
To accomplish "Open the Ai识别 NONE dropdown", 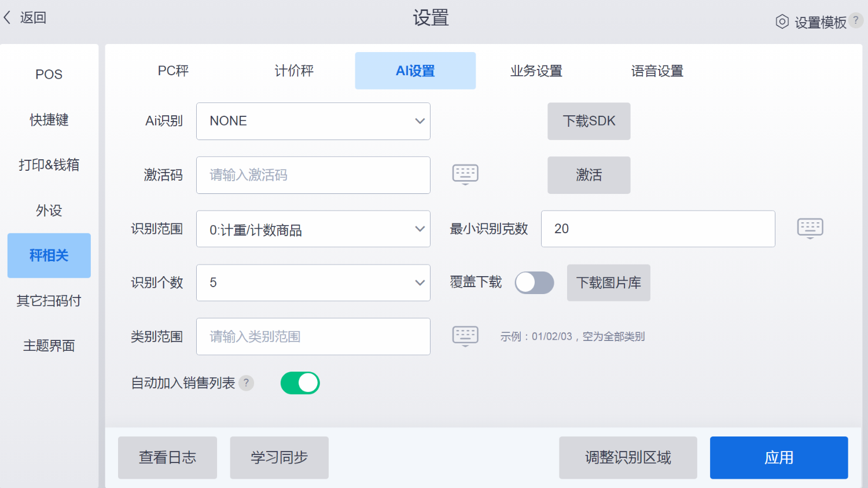I will pyautogui.click(x=313, y=121).
